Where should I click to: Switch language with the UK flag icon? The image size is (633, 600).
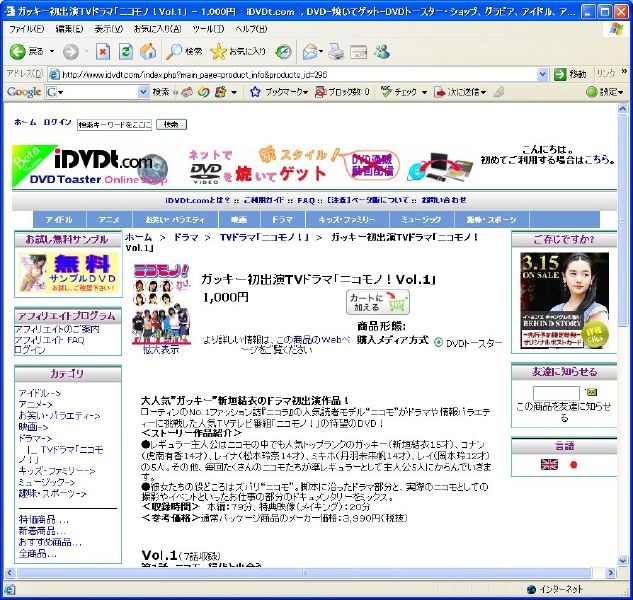549,465
